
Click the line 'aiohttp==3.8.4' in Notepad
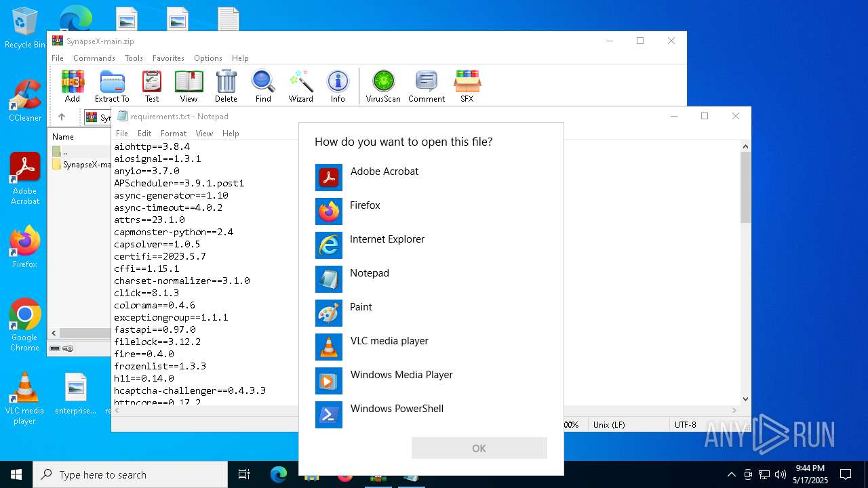coord(152,146)
